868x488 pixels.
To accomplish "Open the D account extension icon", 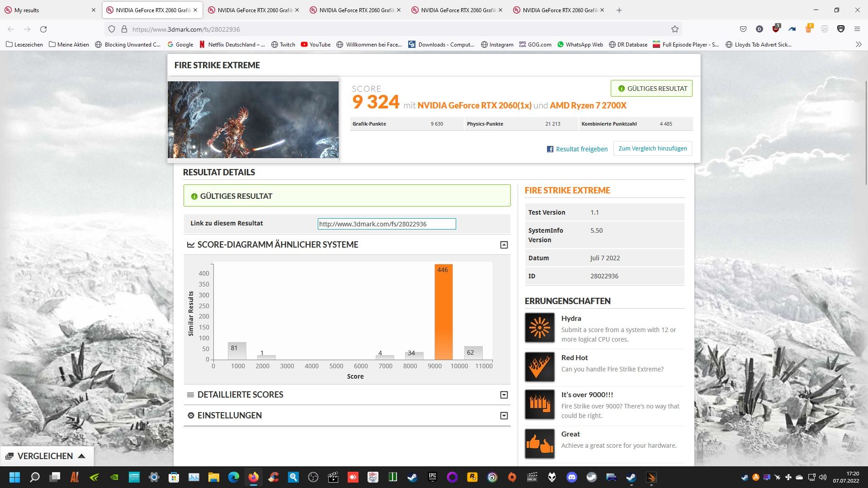I will point(759,29).
